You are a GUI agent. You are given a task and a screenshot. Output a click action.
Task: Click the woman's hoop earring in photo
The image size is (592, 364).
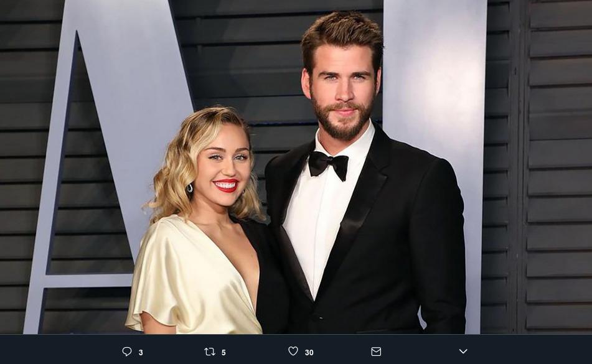[x=189, y=188]
